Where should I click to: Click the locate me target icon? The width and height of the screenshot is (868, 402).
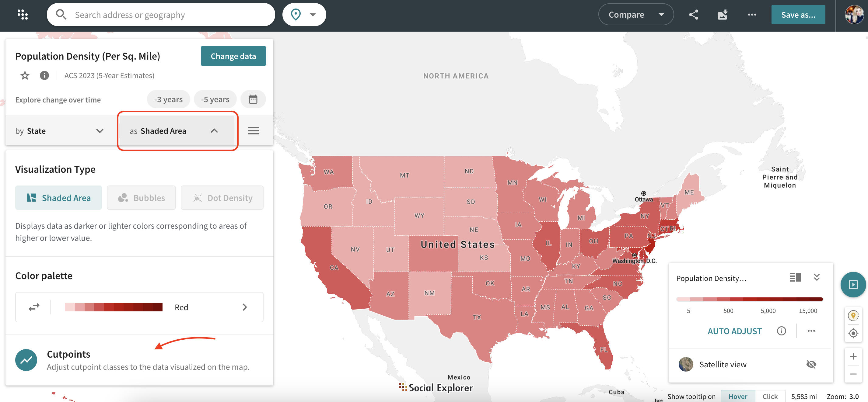[x=853, y=333]
